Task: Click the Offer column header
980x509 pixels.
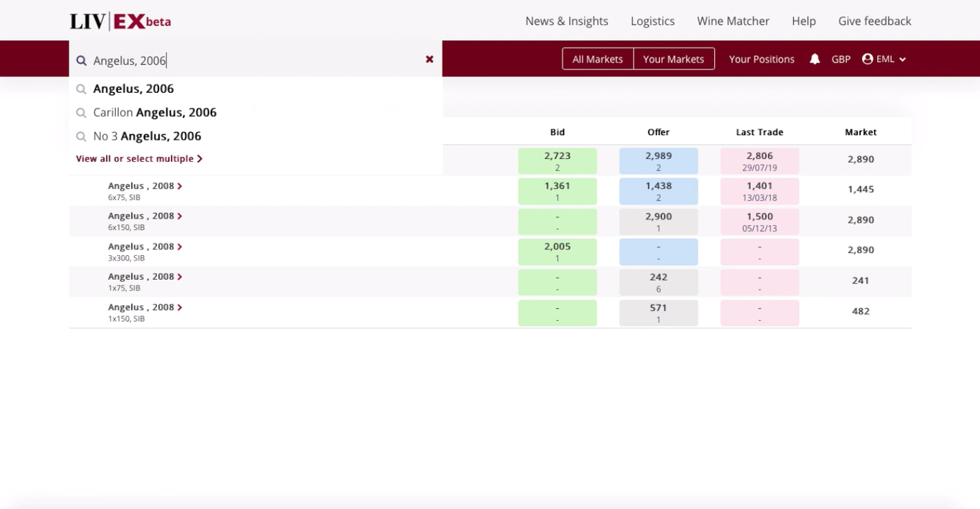Action: tap(658, 132)
